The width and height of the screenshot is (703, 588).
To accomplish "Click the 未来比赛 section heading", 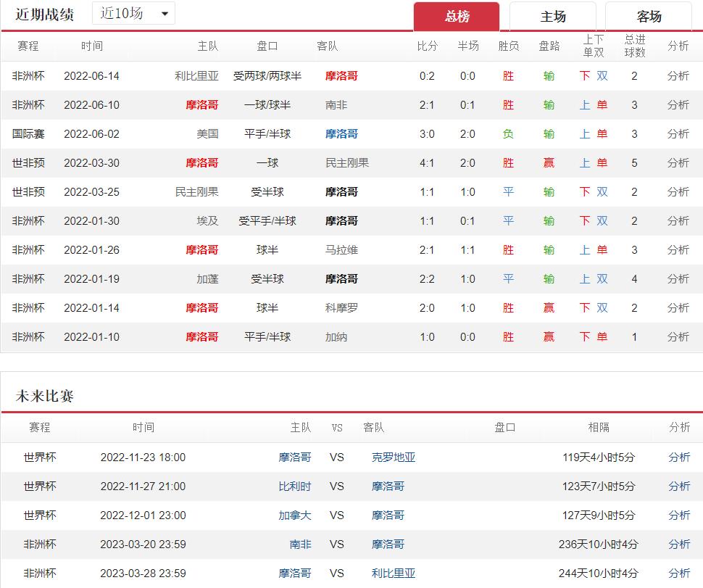I will (x=44, y=396).
